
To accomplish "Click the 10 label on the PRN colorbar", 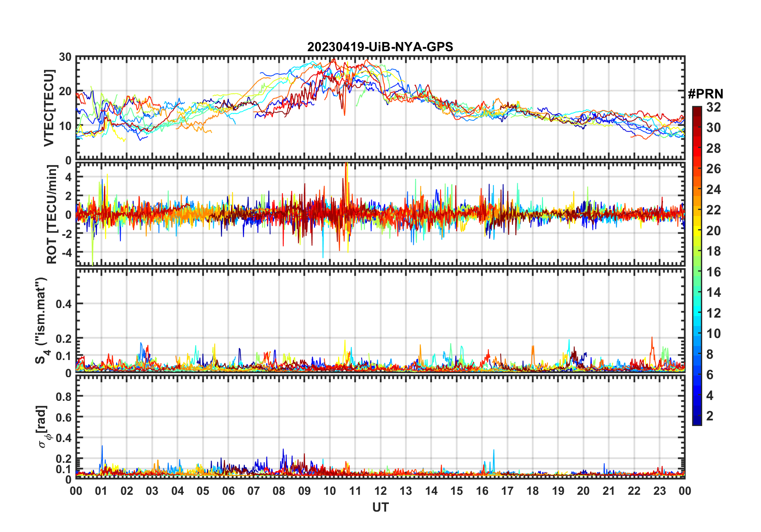I will [713, 334].
